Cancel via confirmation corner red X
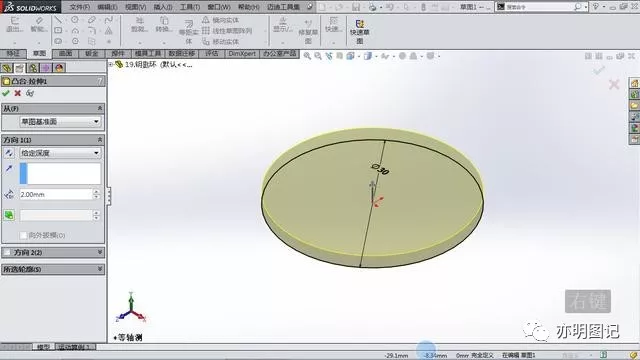640x360 pixels. pos(614,84)
